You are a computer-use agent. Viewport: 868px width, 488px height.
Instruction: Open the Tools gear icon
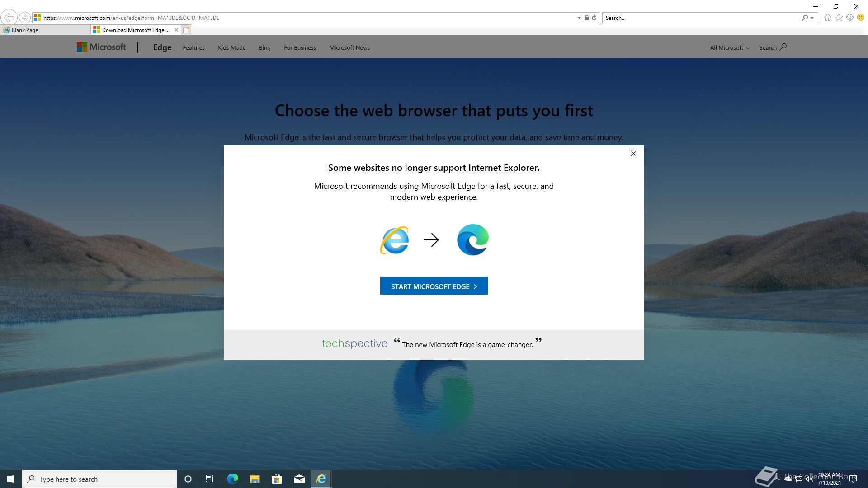click(850, 18)
